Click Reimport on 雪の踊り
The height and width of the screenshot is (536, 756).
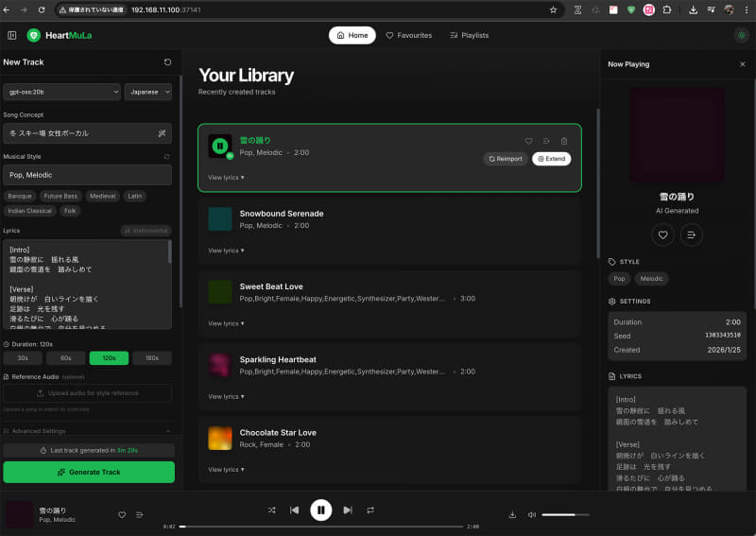pyautogui.click(x=506, y=159)
